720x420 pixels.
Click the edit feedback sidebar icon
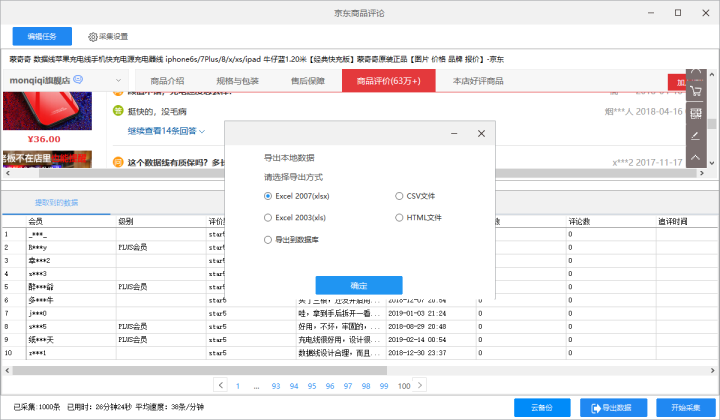click(x=696, y=135)
